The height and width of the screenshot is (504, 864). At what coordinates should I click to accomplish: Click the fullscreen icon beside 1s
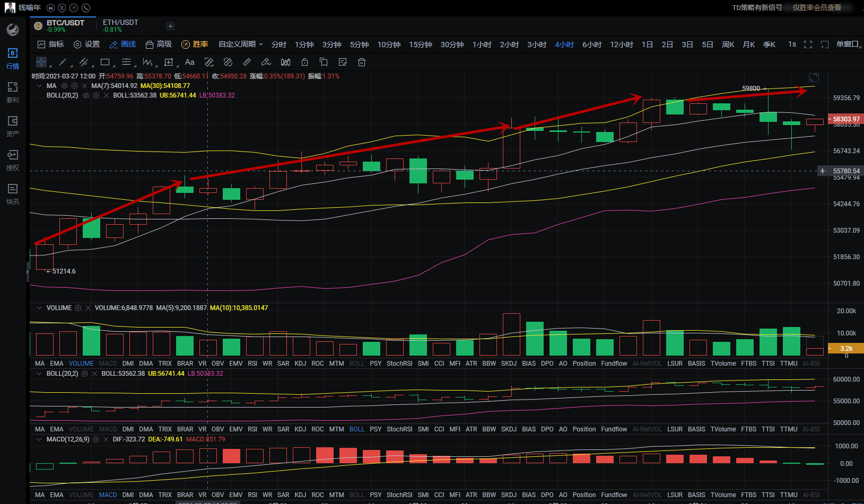point(808,45)
